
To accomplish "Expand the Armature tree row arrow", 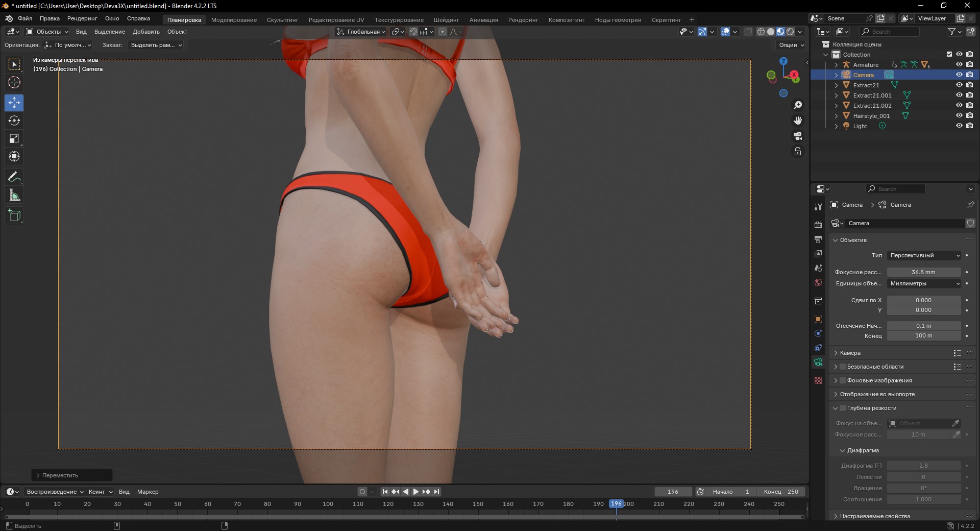I will point(836,65).
